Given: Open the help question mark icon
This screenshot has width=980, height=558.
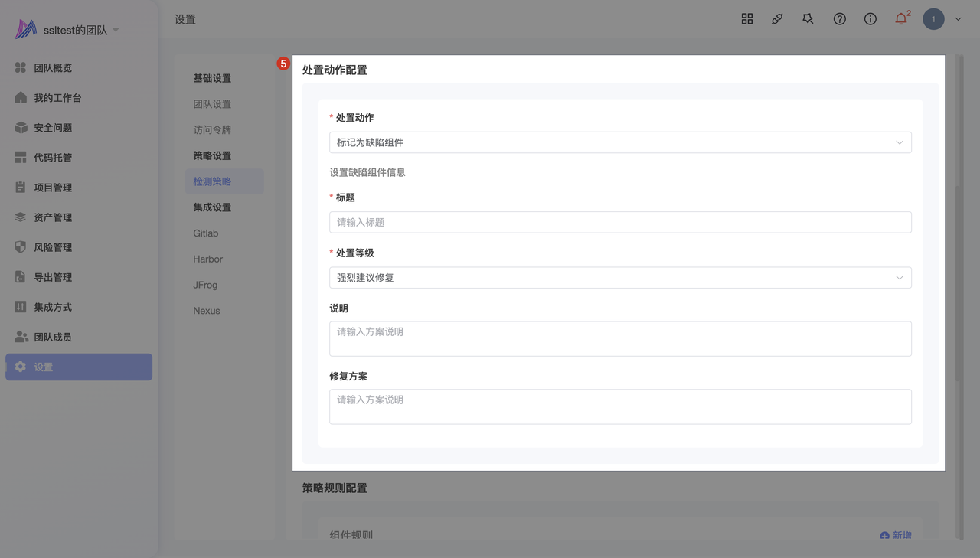Looking at the screenshot, I should [x=840, y=19].
